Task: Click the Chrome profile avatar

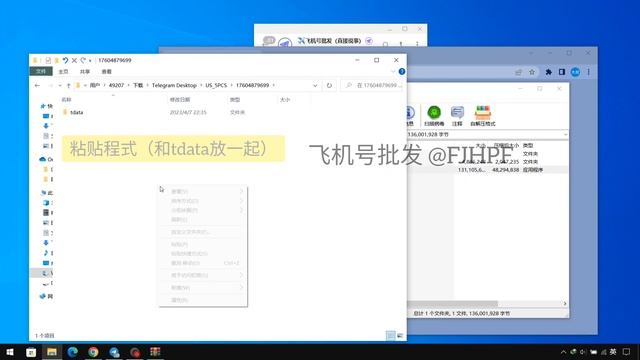Action: point(576,72)
